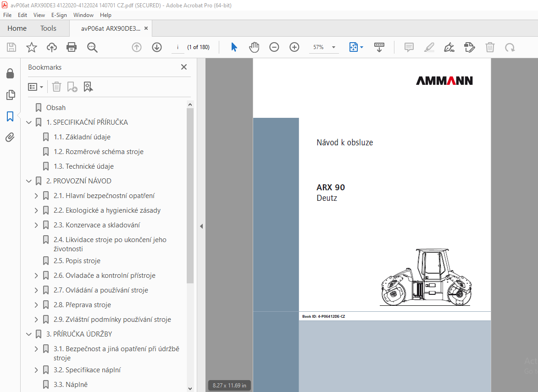Print the document with printer icon

[x=72, y=47]
